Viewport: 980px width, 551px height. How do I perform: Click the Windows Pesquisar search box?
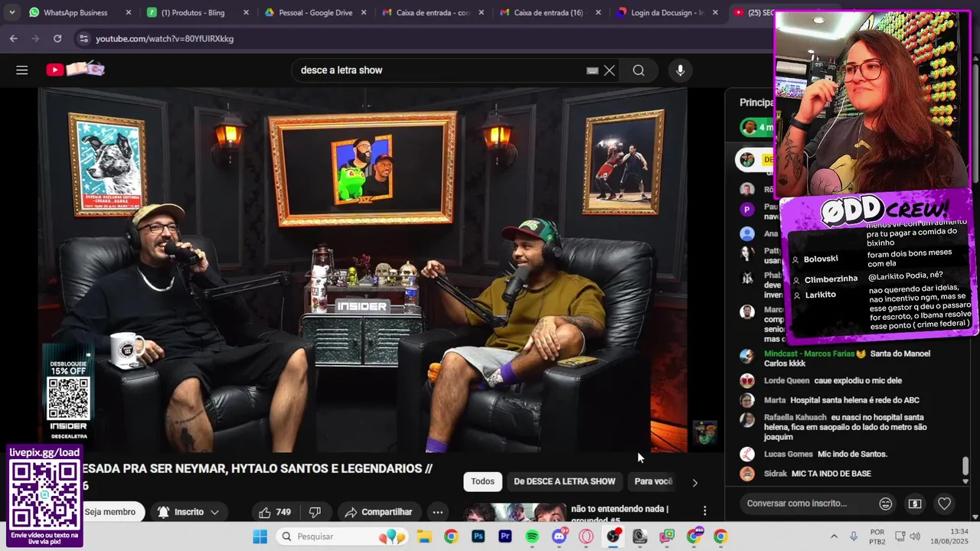(341, 536)
